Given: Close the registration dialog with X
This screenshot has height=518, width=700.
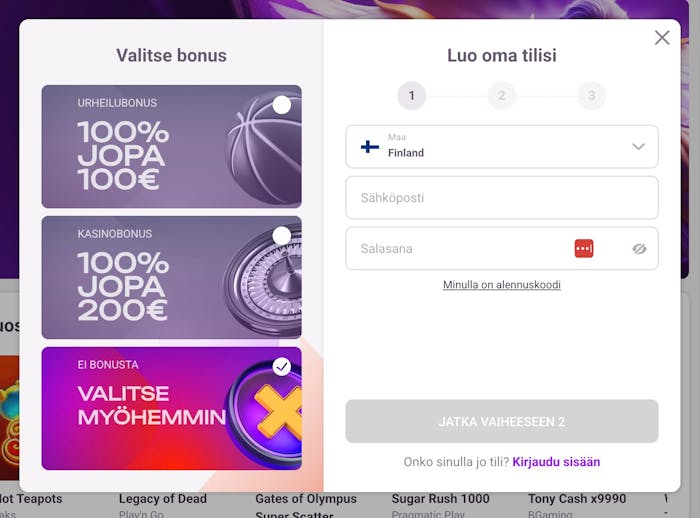Looking at the screenshot, I should [662, 38].
